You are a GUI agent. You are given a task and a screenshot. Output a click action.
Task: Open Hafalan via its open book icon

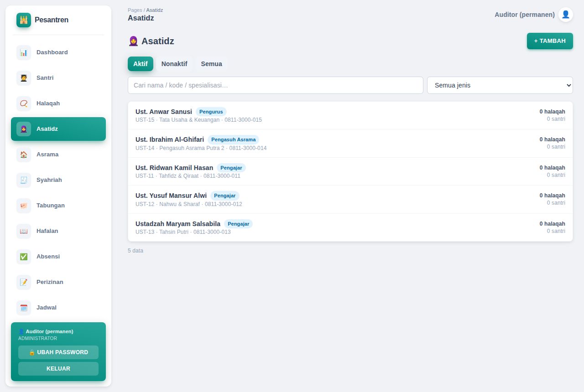point(24,231)
